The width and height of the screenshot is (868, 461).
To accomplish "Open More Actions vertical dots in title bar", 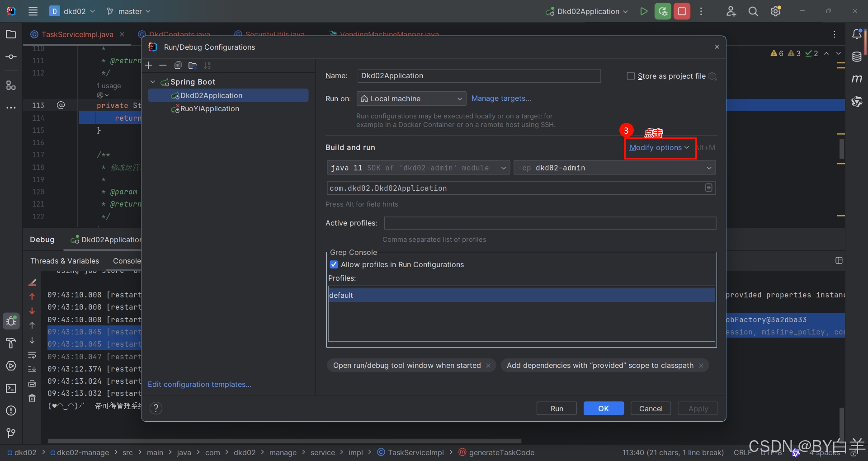I will [701, 11].
